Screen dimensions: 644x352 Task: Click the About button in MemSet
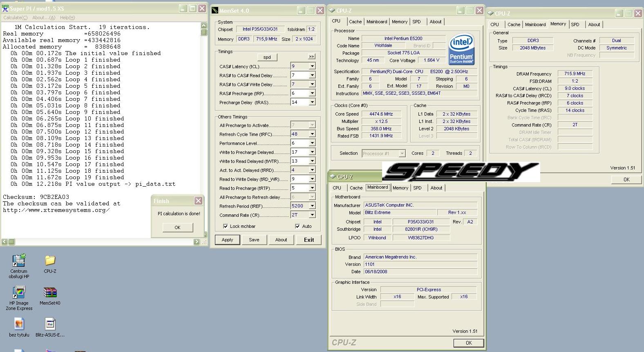coord(281,240)
